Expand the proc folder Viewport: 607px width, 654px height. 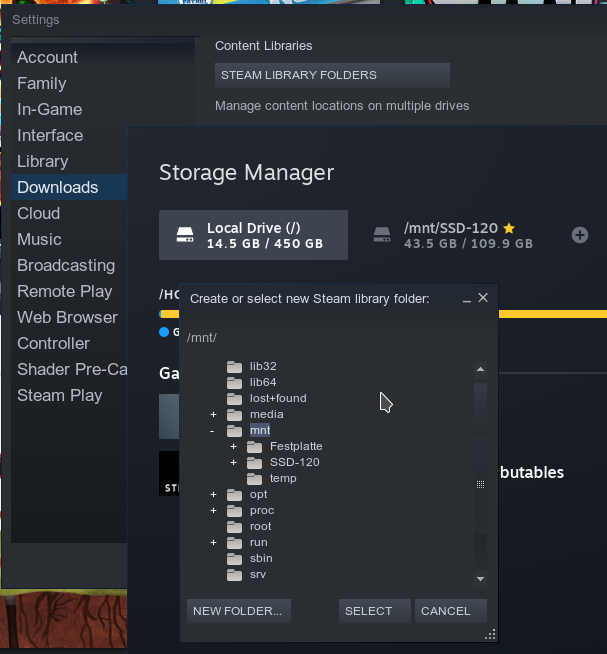(x=214, y=511)
